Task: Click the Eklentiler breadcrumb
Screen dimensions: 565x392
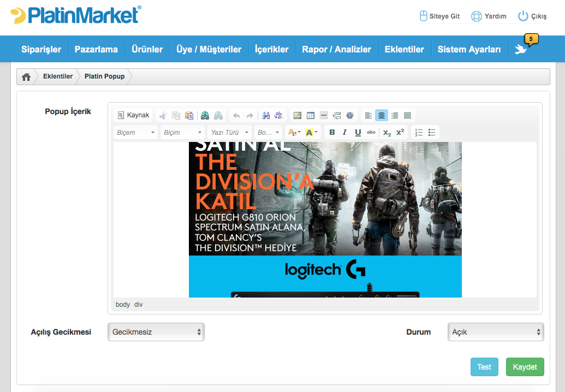Action: pos(58,76)
